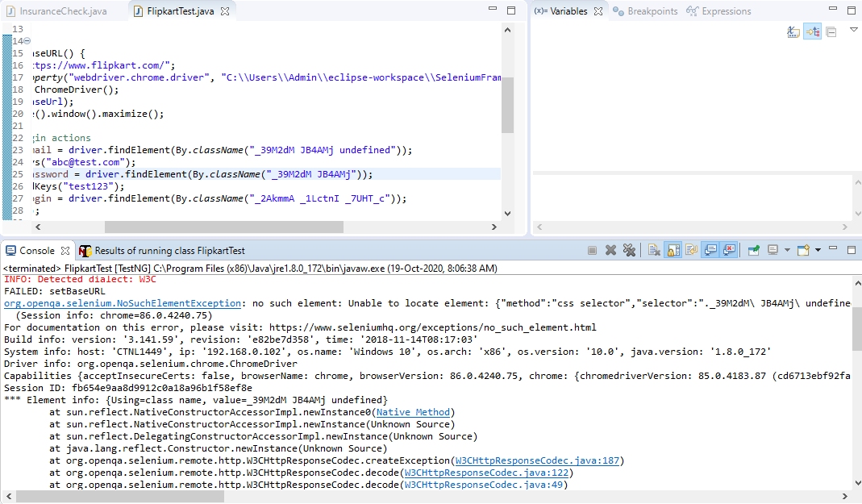The height and width of the screenshot is (504, 862).
Task: Switch to the Breakpoints tab
Action: (652, 11)
